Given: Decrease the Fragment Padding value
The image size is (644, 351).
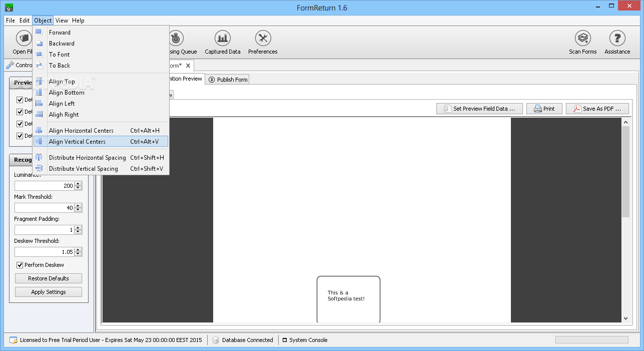Looking at the screenshot, I should click(x=78, y=232).
